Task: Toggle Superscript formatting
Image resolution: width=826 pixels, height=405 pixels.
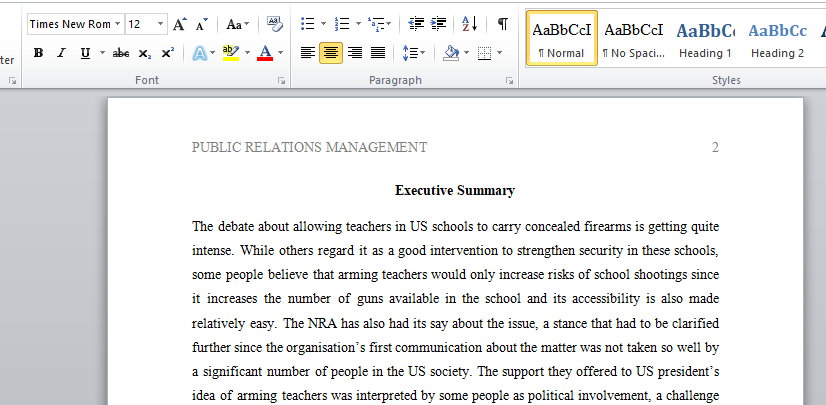Action: point(168,53)
